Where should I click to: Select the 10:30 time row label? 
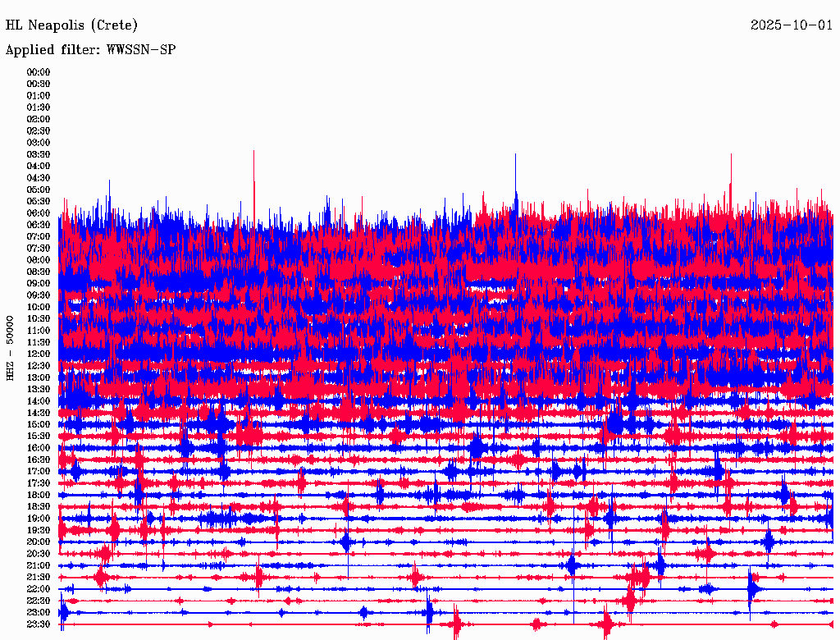pos(39,319)
